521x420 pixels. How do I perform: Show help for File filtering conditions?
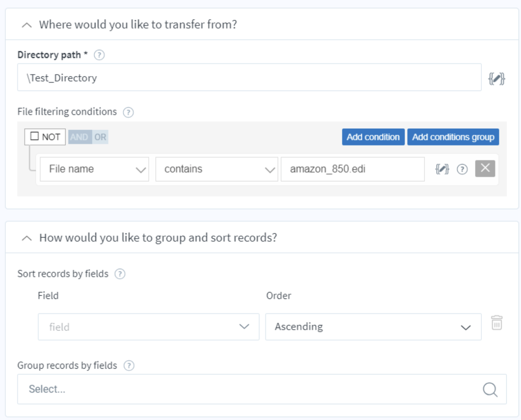(128, 112)
